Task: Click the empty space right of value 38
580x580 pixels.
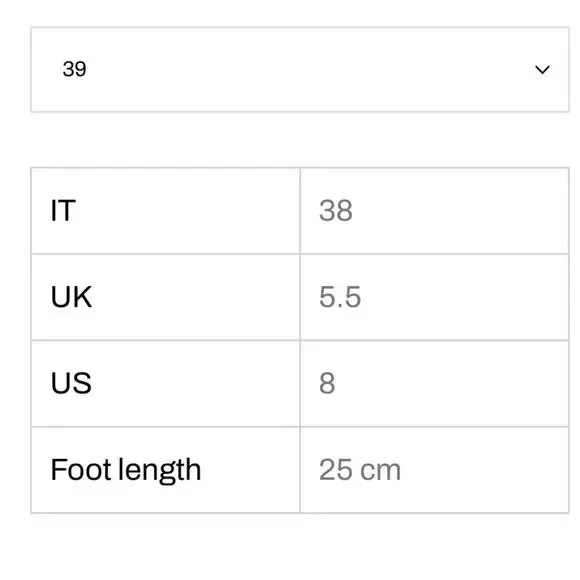Action: coord(459,210)
